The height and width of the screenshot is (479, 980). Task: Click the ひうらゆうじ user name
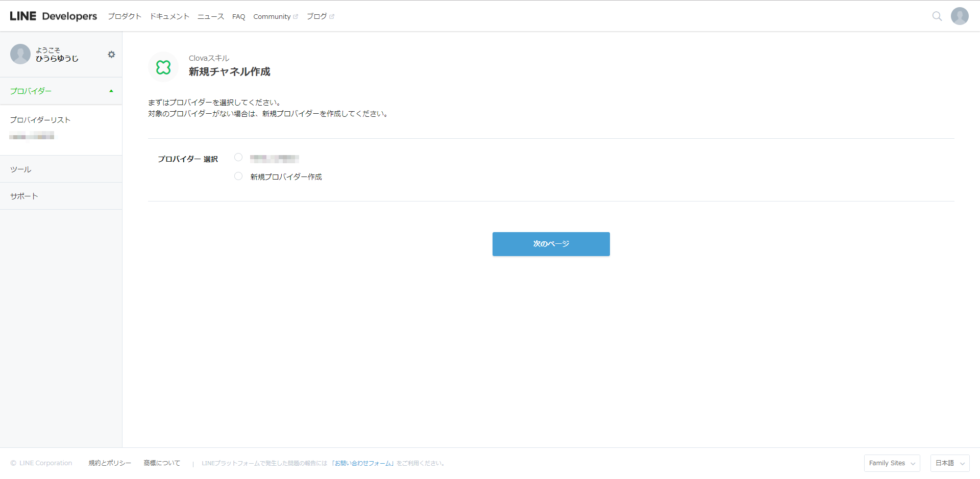57,59
